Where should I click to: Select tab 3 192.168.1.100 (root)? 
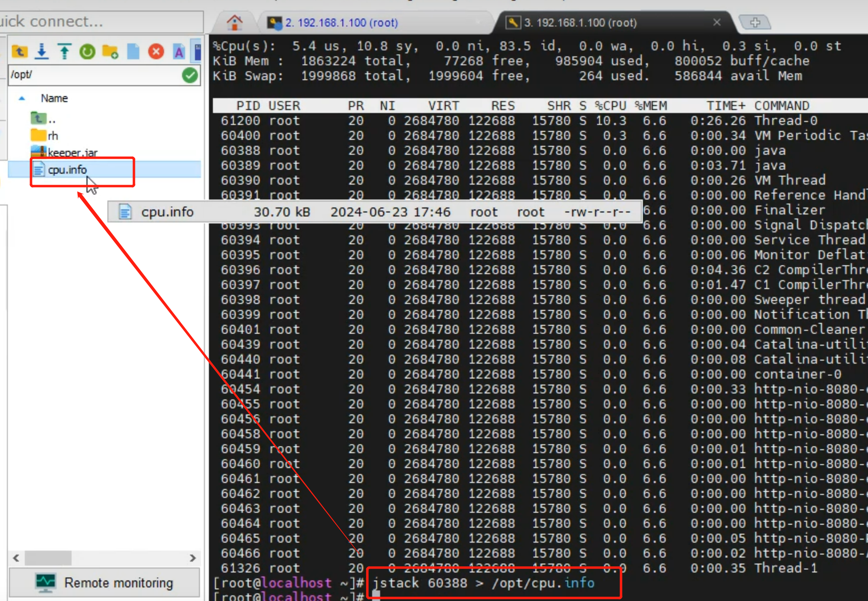click(579, 23)
